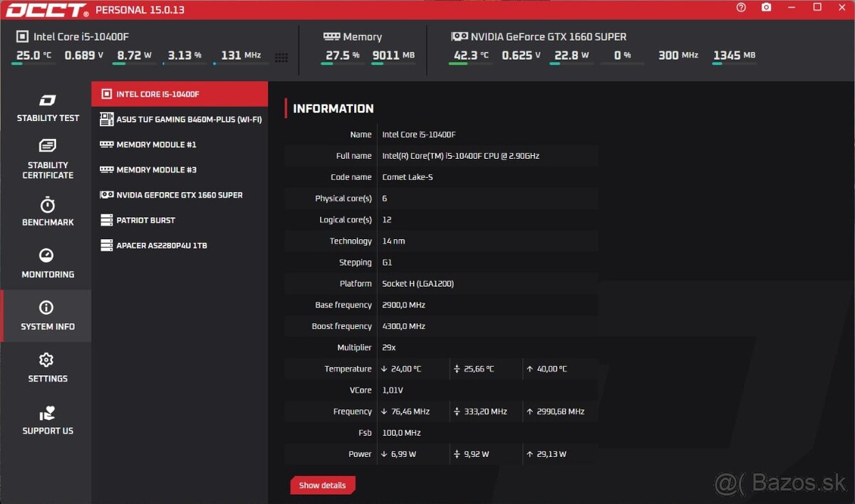Click the CPU temperature bar in header
This screenshot has width=855, height=504.
pos(33,64)
